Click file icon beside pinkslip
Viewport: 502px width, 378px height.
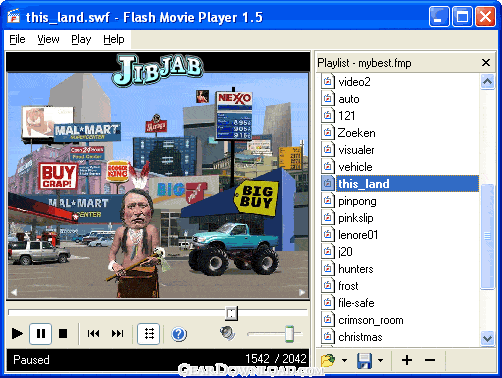(x=327, y=218)
